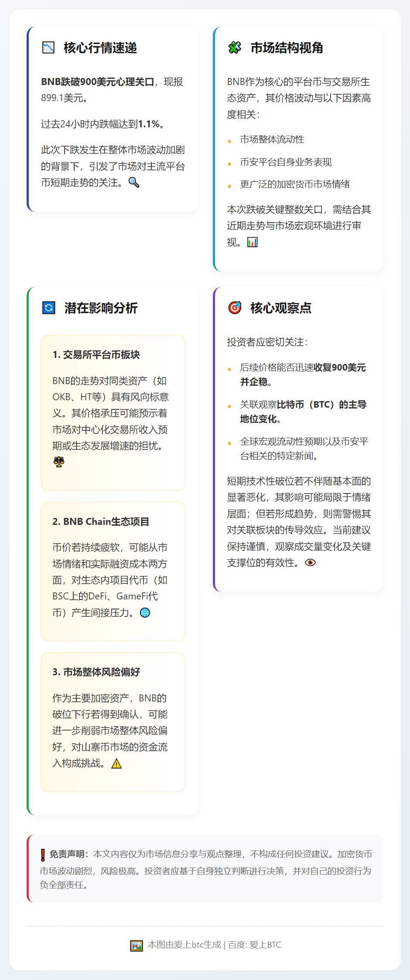
Task: Click the paragraph starting 此次下跌发生在整体市场
Action: pos(113,166)
